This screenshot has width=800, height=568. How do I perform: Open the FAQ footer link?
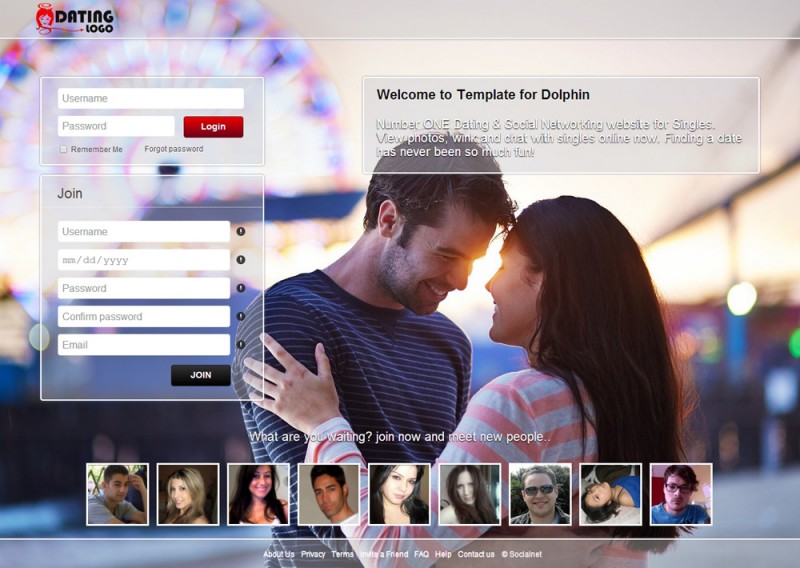(x=421, y=554)
